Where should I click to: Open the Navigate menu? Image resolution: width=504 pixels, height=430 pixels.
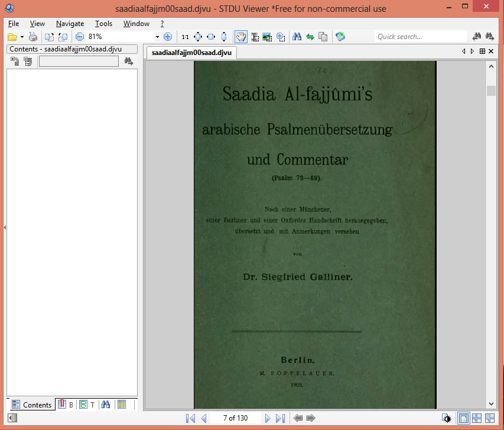70,24
